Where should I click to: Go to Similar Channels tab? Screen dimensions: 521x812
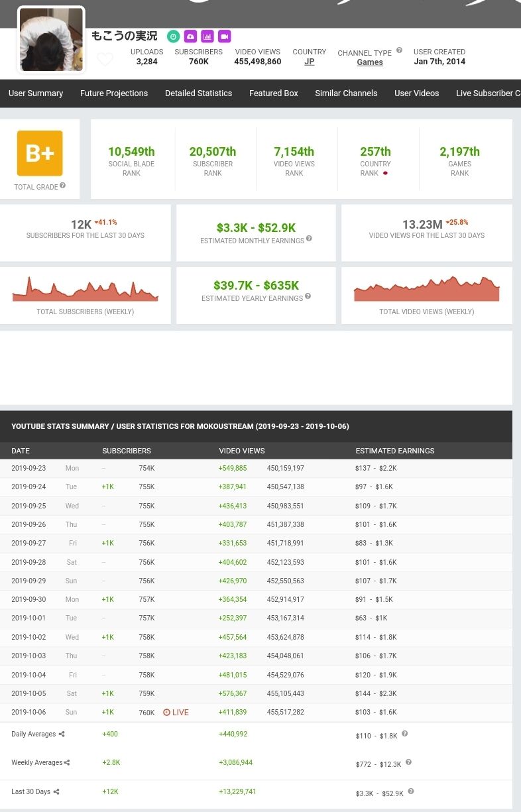[346, 93]
